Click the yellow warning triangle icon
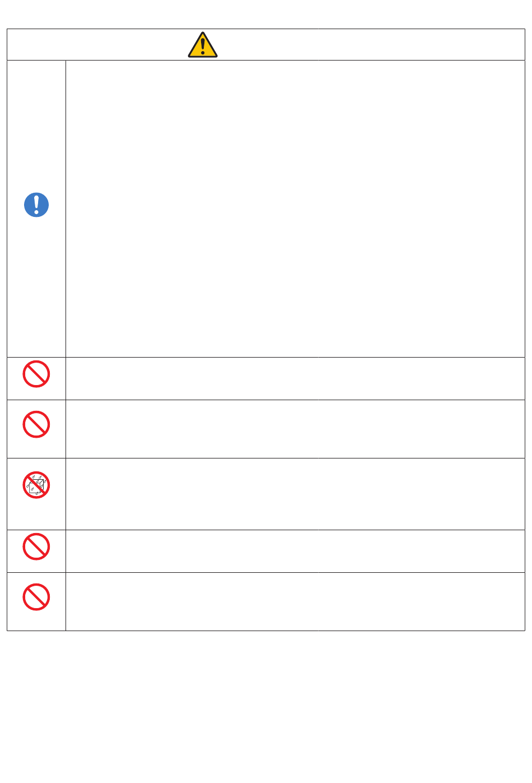This screenshot has height=783, width=532. [203, 45]
